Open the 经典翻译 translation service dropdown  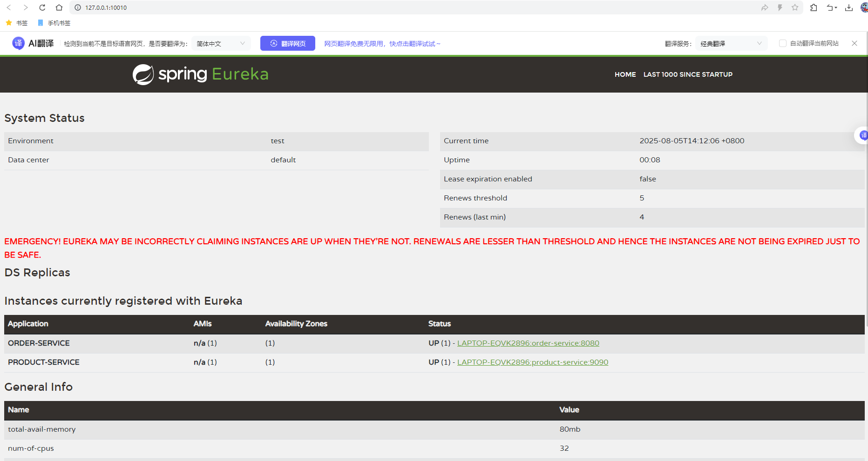click(732, 43)
